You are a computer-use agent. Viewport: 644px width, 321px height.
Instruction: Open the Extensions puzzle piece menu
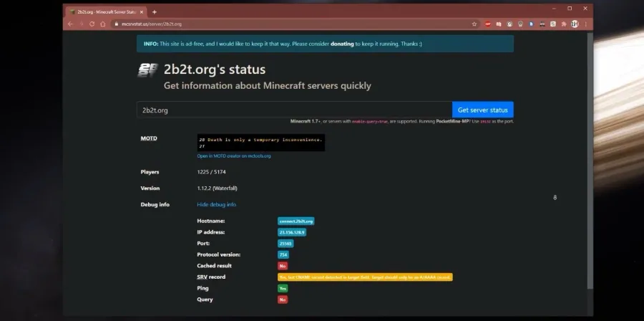(564, 24)
